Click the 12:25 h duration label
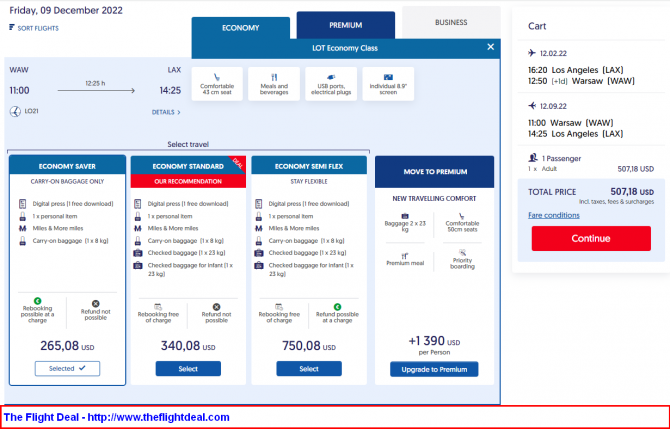The image size is (670, 429). 95,83
